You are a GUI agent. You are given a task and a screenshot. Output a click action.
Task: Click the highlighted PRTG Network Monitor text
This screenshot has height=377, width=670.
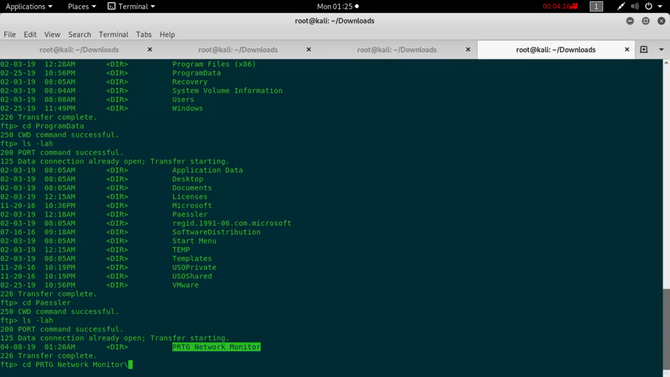click(216, 347)
